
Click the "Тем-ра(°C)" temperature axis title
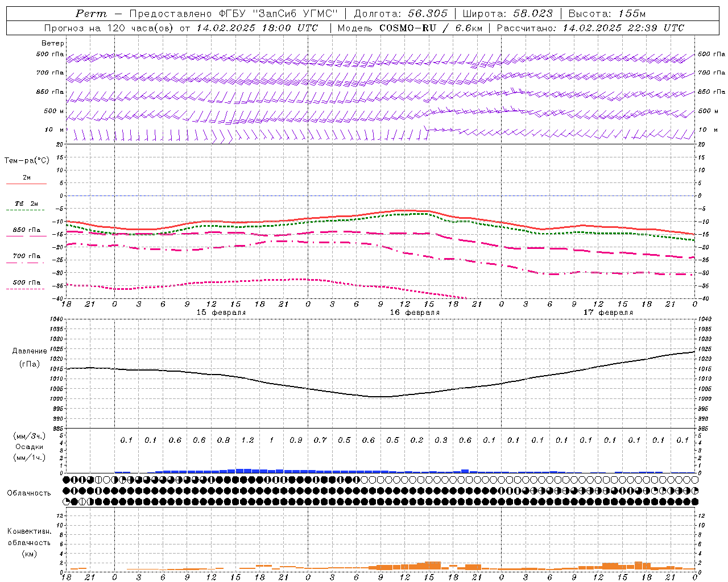point(27,161)
